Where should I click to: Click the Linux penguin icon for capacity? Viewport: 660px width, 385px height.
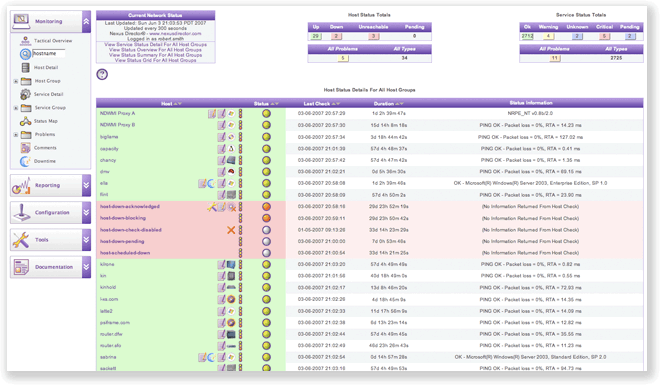pyautogui.click(x=231, y=149)
